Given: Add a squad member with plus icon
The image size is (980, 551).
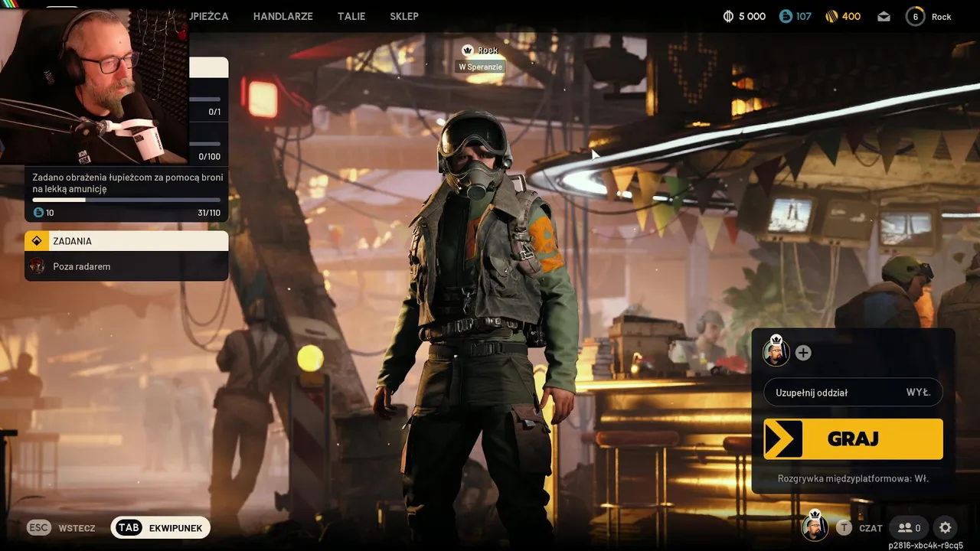Looking at the screenshot, I should (803, 353).
